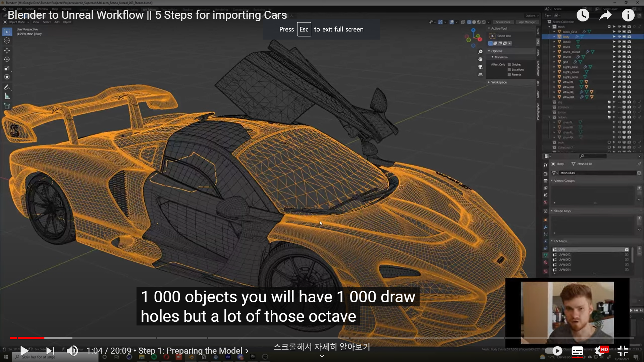Click the Share arrow icon
The image size is (644, 362).
[605, 15]
